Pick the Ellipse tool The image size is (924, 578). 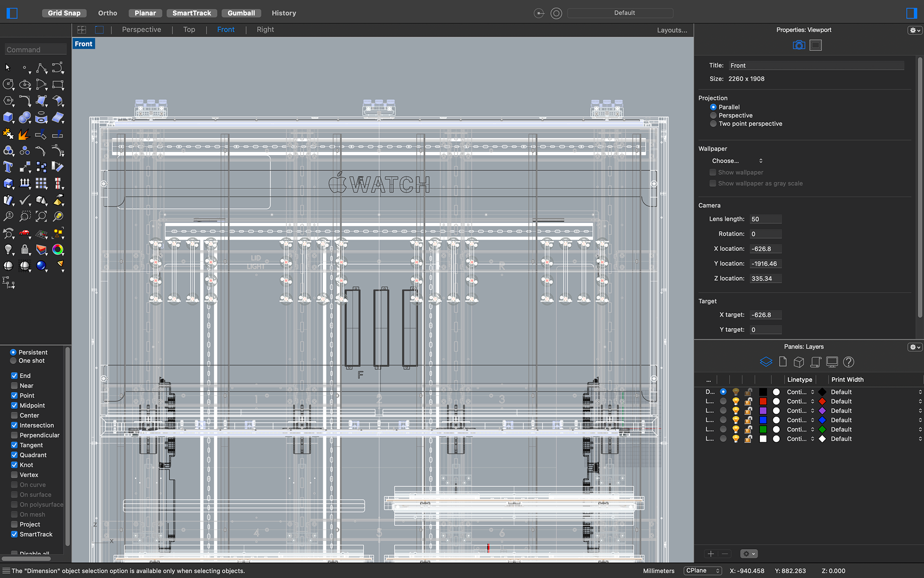(x=25, y=84)
